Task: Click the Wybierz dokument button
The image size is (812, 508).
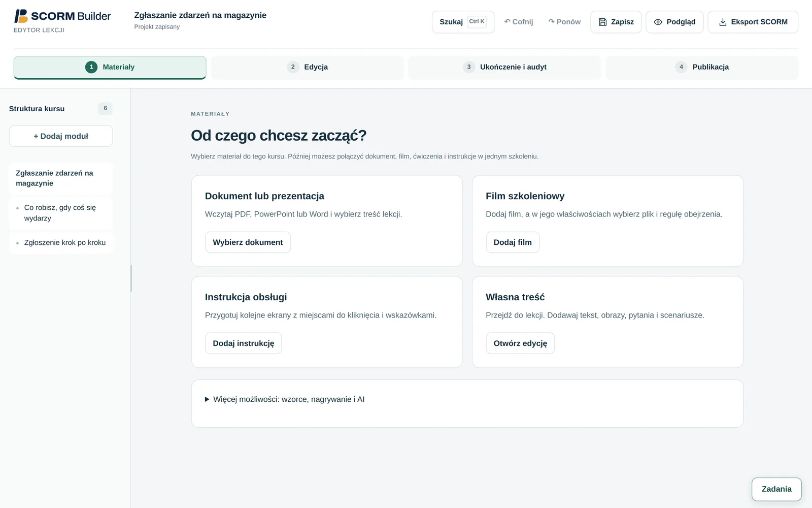Action: 248,242
